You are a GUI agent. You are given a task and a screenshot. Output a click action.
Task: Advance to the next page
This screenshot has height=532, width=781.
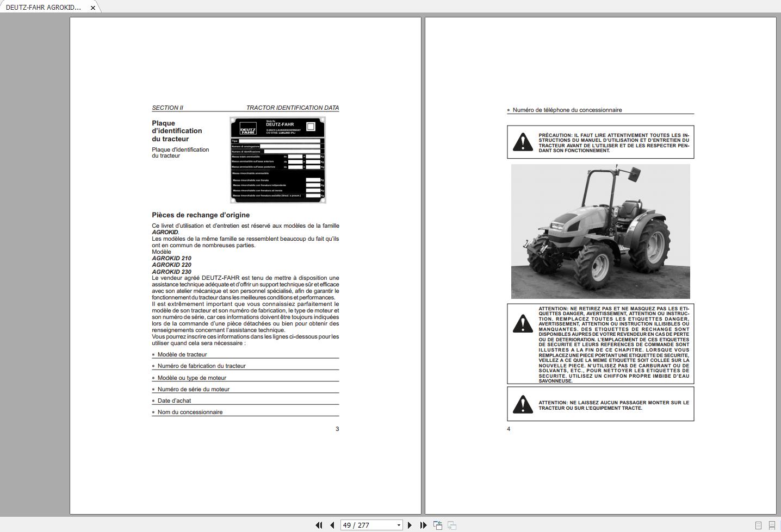[410, 525]
